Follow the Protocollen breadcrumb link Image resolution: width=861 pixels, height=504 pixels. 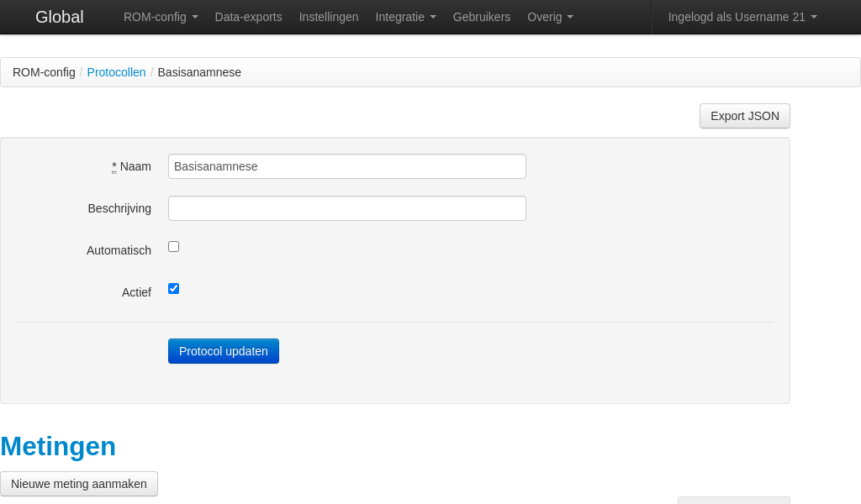116,72
